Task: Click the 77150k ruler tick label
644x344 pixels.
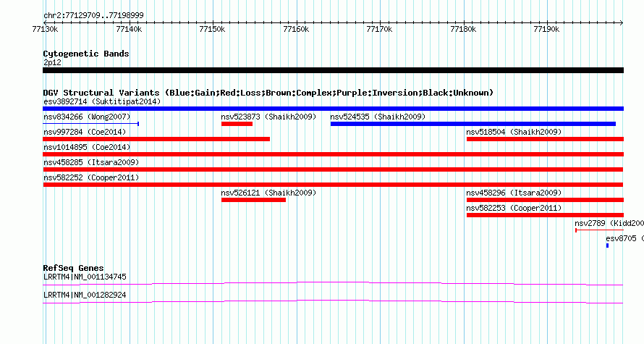Action: (212, 29)
